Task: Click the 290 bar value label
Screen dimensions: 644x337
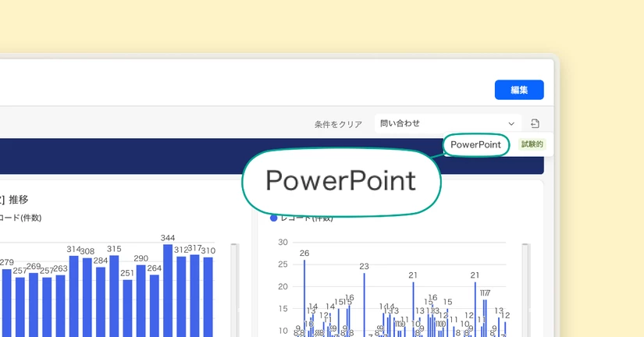Action: pyautogui.click(x=141, y=258)
